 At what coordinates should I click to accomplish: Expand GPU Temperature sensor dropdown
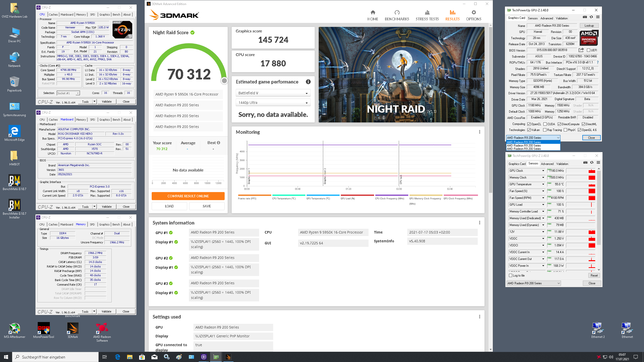(543, 184)
